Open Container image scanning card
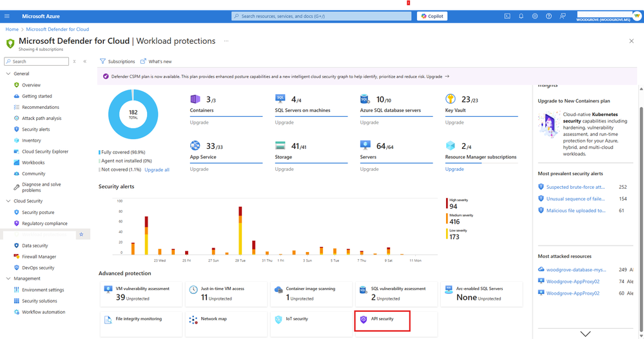The image size is (644, 339). [311, 295]
